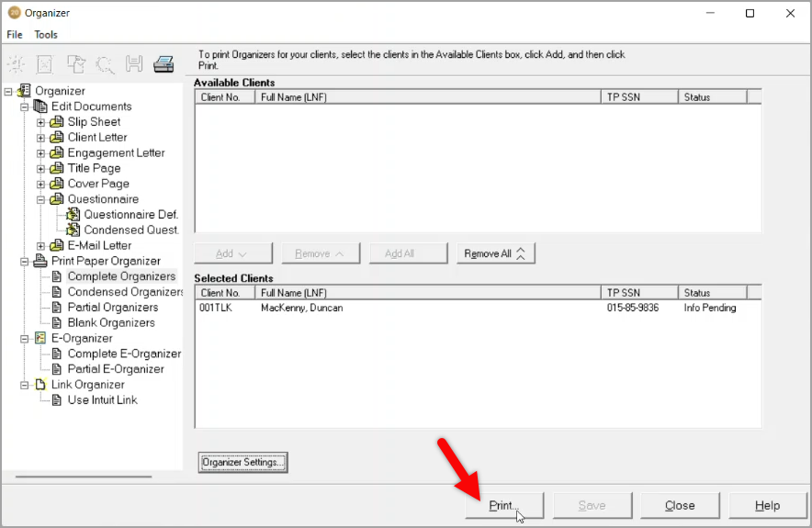The height and width of the screenshot is (528, 812).
Task: Select the Condensed Organizers tree item
Action: point(125,292)
